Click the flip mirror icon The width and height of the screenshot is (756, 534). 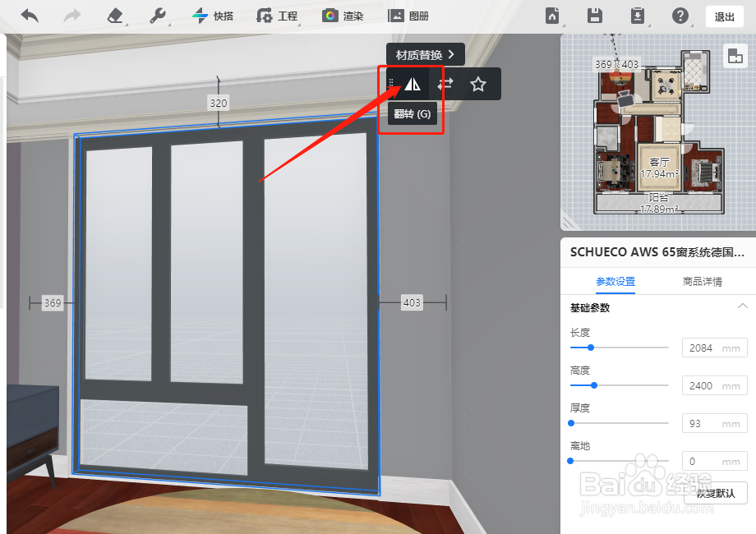pos(413,85)
